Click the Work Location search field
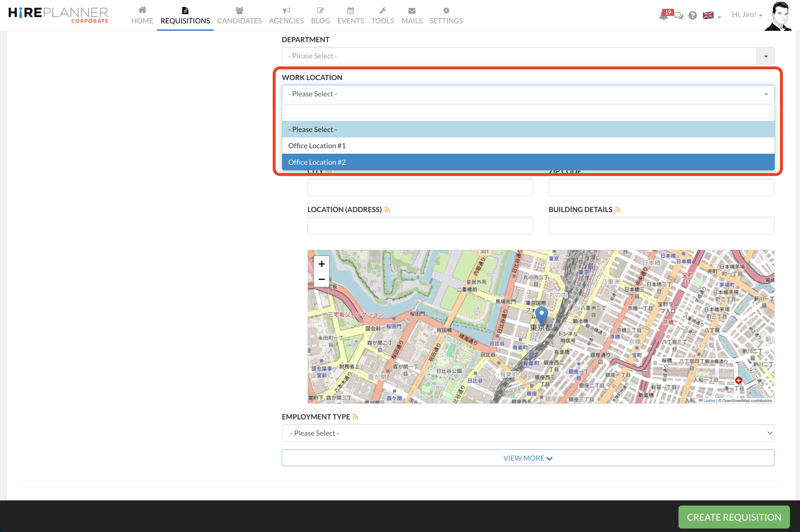 pyautogui.click(x=528, y=112)
